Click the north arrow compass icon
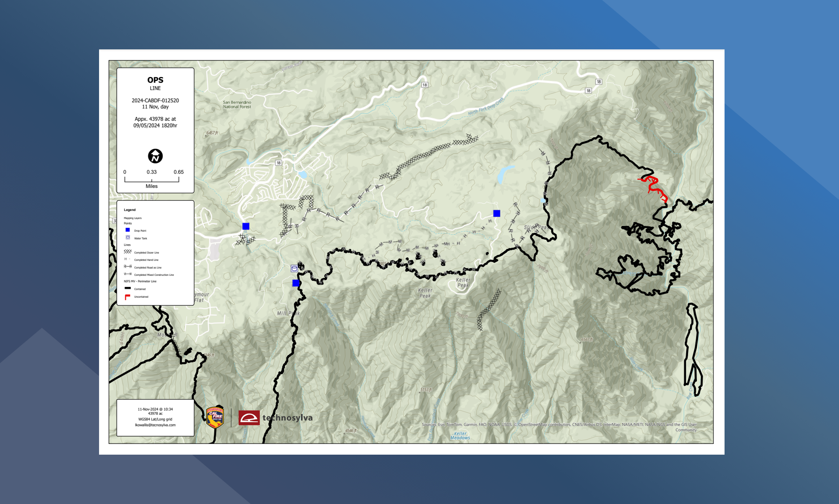This screenshot has height=504, width=839. point(155,156)
